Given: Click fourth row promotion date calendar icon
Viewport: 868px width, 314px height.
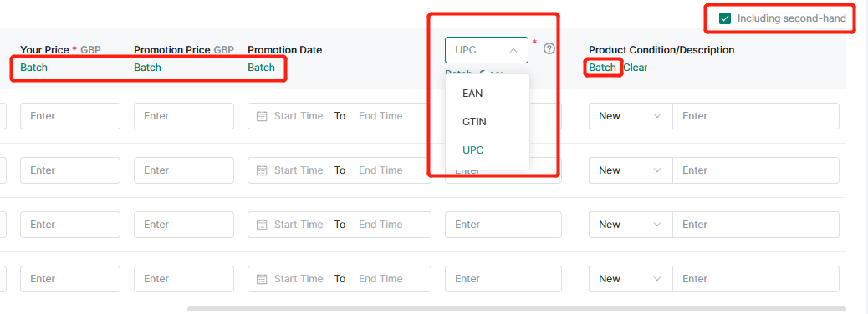Looking at the screenshot, I should coord(262,279).
